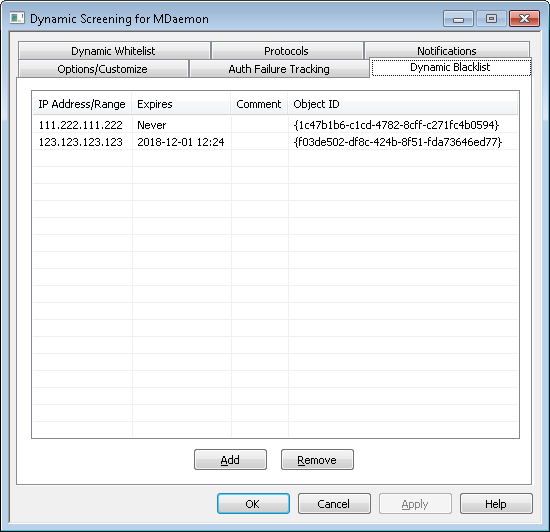Maximize the Dynamic Screening window
Viewport: 550px width, 532px height.
click(491, 19)
